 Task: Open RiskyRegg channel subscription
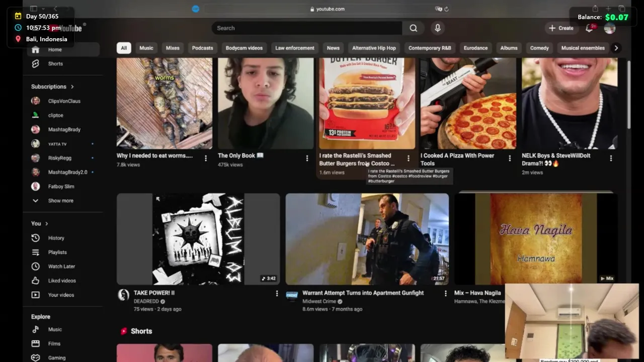(63, 158)
